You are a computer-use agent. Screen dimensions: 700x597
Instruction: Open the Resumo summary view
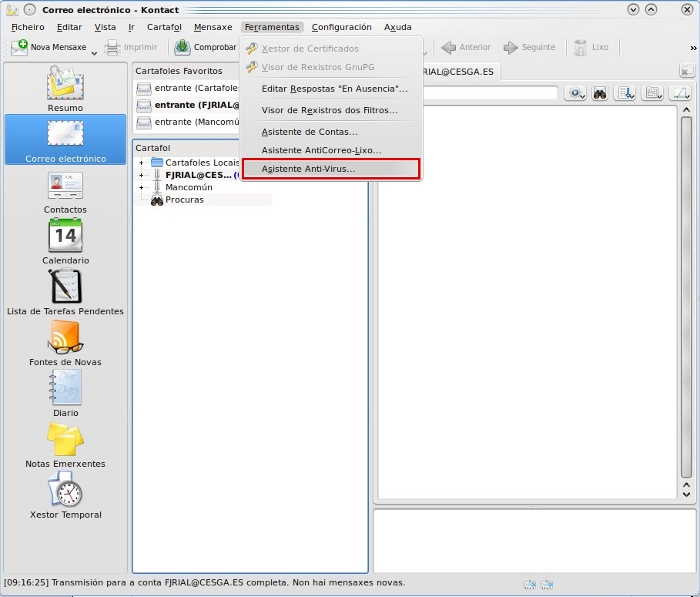coord(65,89)
